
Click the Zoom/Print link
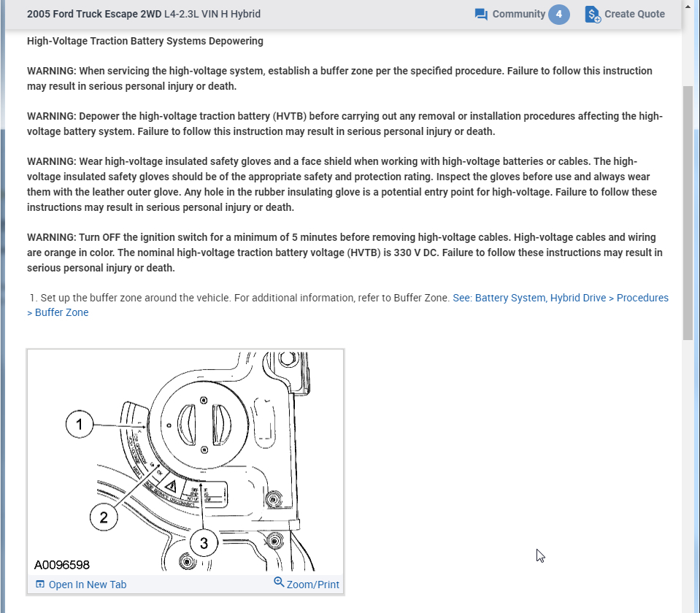click(312, 585)
